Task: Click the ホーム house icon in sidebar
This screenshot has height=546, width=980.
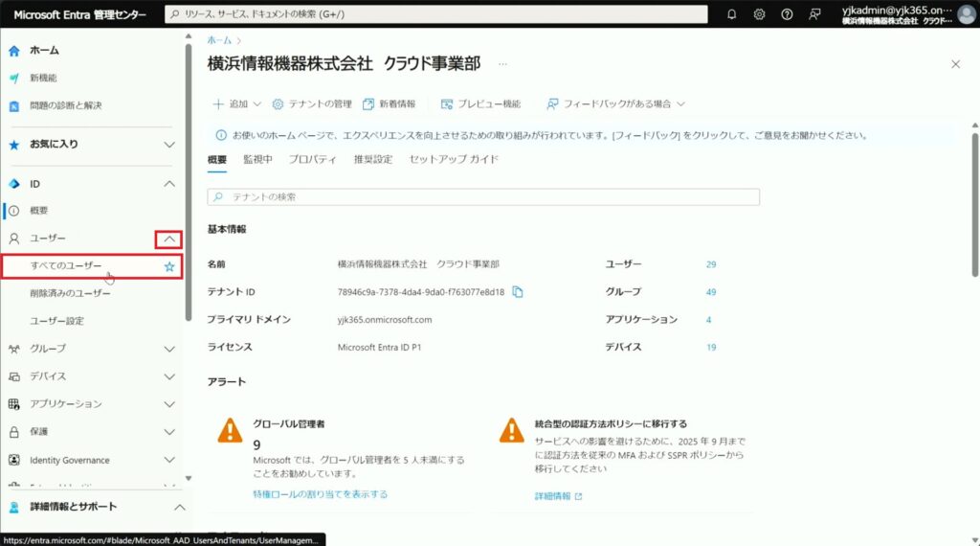Action: coord(13,51)
